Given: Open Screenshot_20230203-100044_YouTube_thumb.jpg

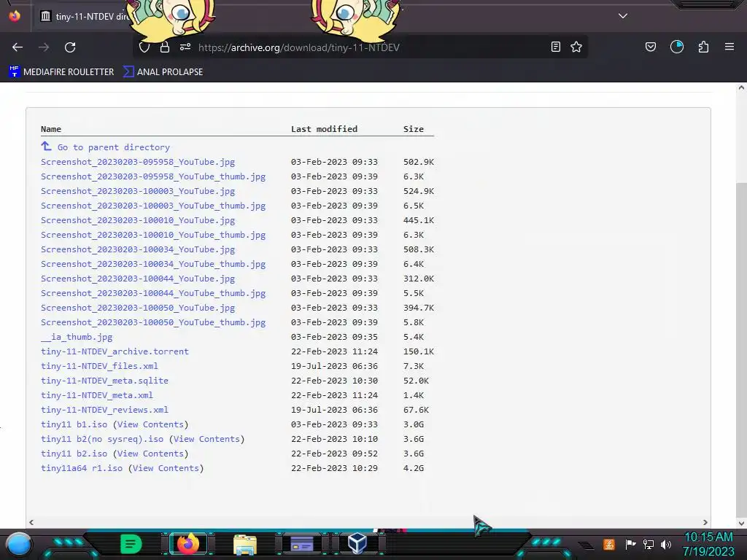Looking at the screenshot, I should [x=153, y=293].
